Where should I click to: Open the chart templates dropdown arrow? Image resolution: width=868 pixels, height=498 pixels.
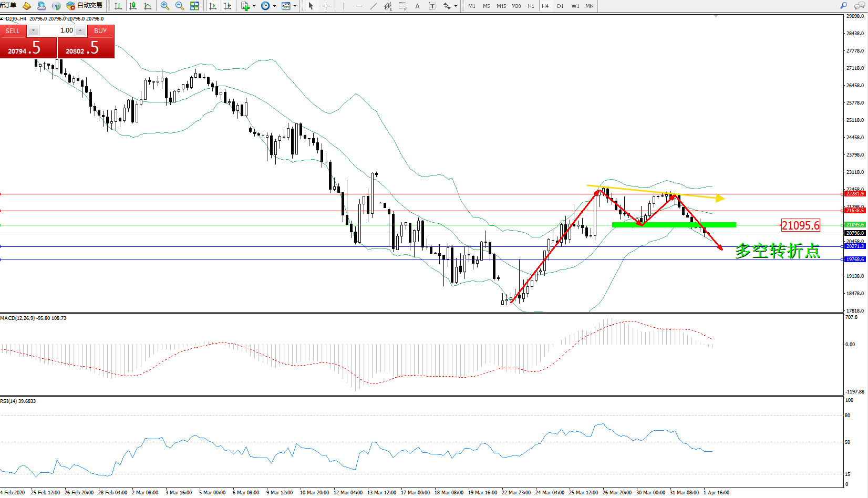click(295, 6)
